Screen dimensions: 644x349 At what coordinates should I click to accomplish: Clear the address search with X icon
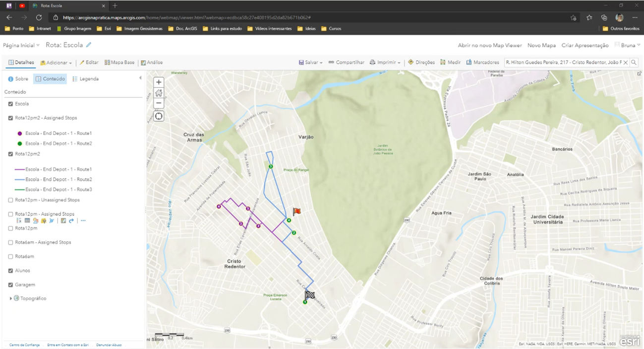click(x=625, y=63)
